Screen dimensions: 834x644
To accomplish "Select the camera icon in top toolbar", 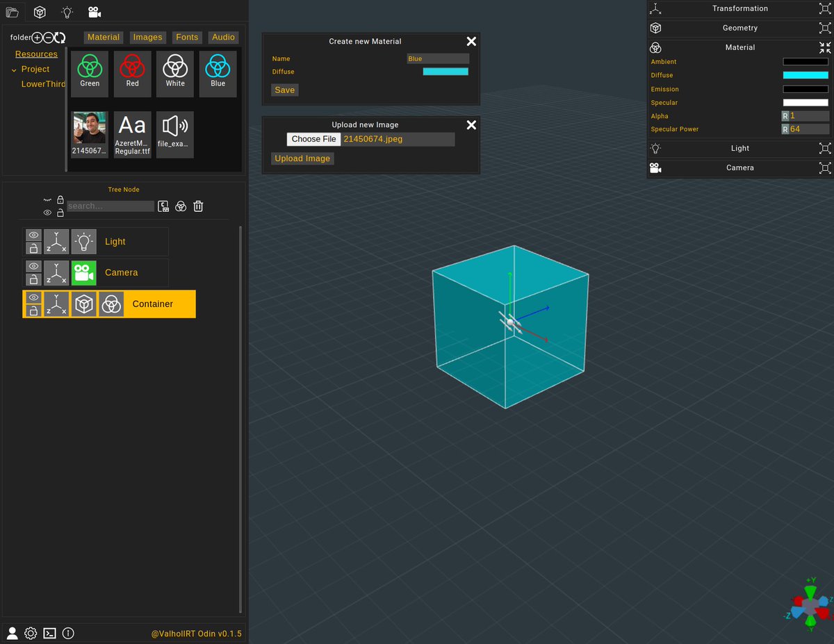I will pyautogui.click(x=94, y=12).
